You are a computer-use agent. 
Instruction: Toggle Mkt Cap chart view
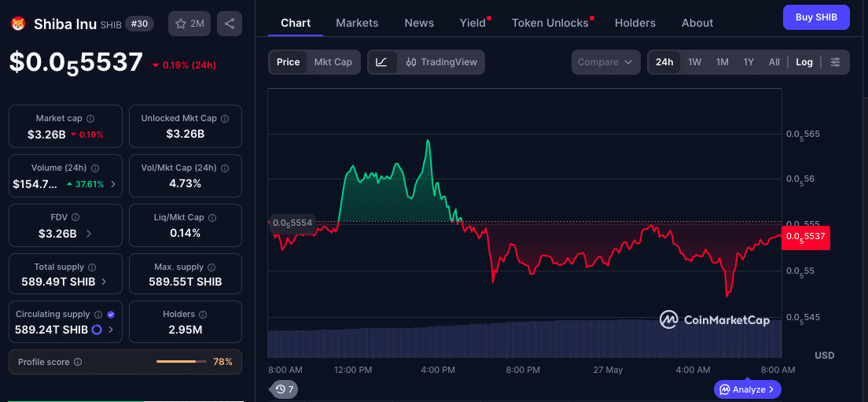click(333, 62)
